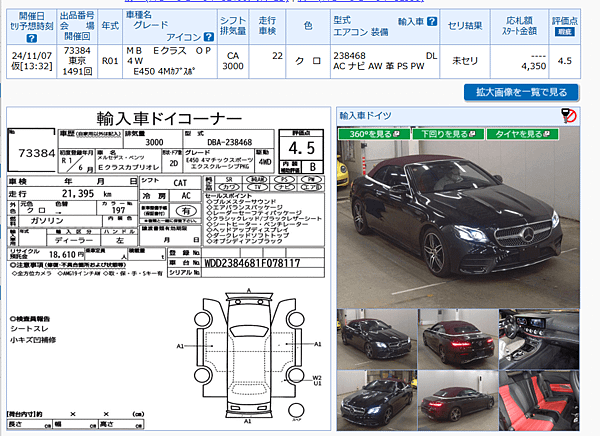Click the 評価点 column header
The width and height of the screenshot is (600, 436).
(564, 21)
